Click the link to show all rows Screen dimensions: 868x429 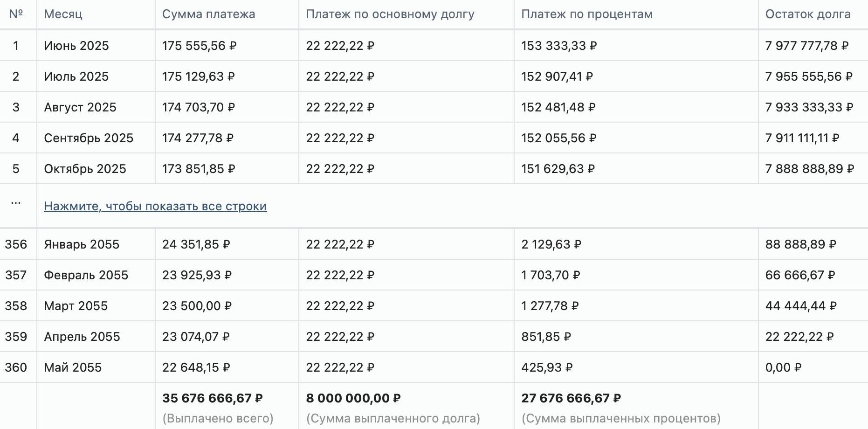click(155, 206)
